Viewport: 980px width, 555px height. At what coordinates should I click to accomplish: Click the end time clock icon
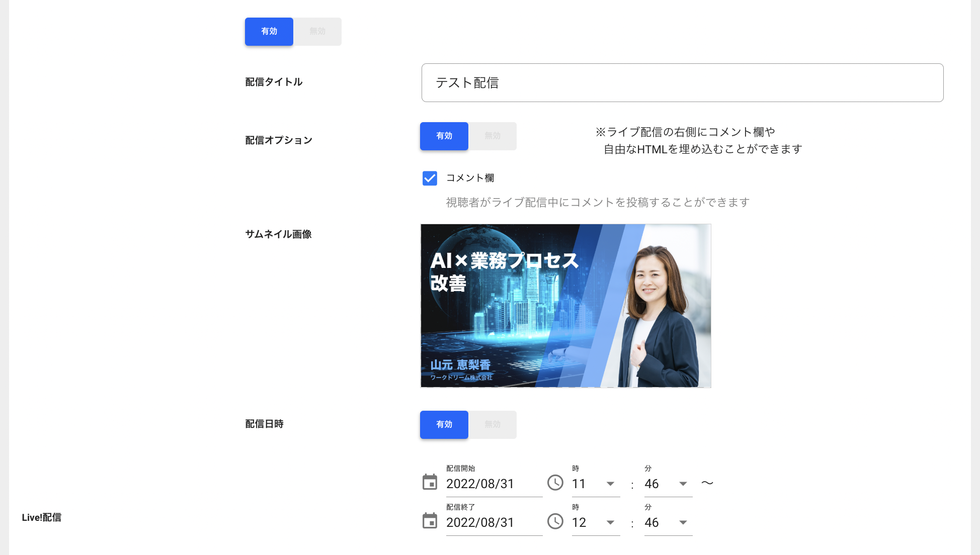(x=555, y=521)
